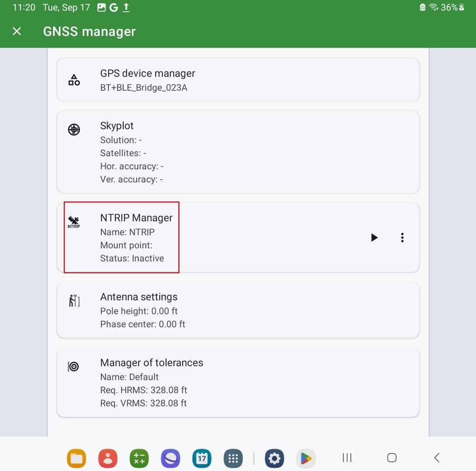Viewport: 476px width, 471px height.
Task: Tap the Antenna settings surveyor icon
Action: click(74, 301)
